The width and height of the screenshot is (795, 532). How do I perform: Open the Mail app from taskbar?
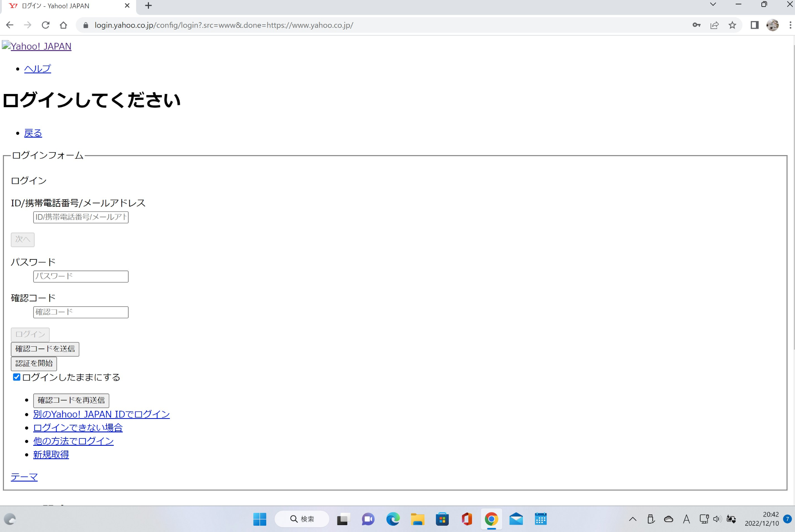coord(516,519)
